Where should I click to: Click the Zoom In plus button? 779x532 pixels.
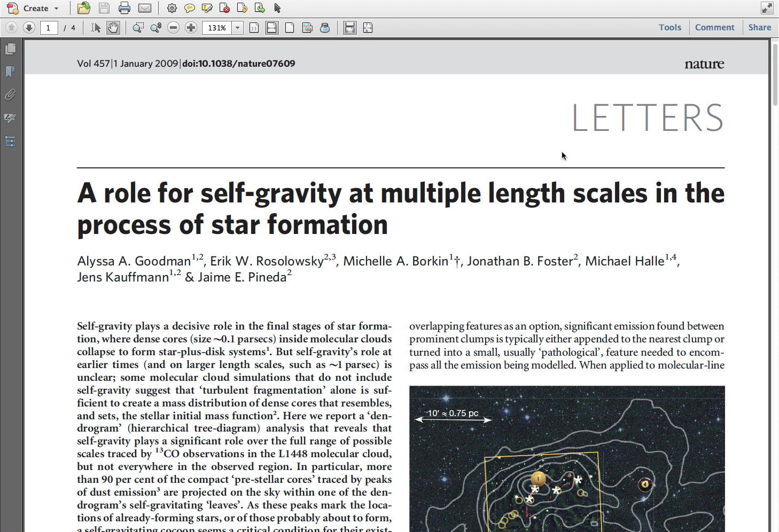coord(191,28)
